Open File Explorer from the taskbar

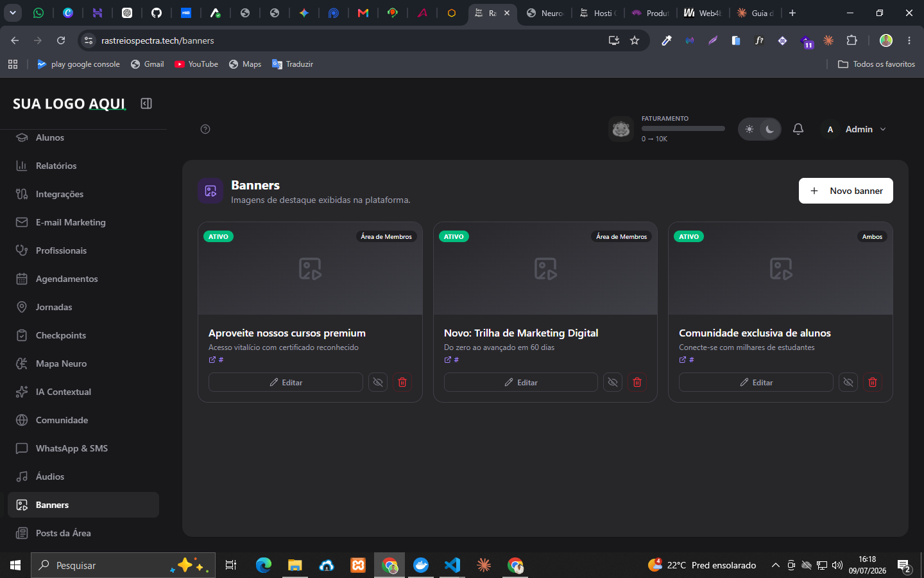[x=295, y=565]
